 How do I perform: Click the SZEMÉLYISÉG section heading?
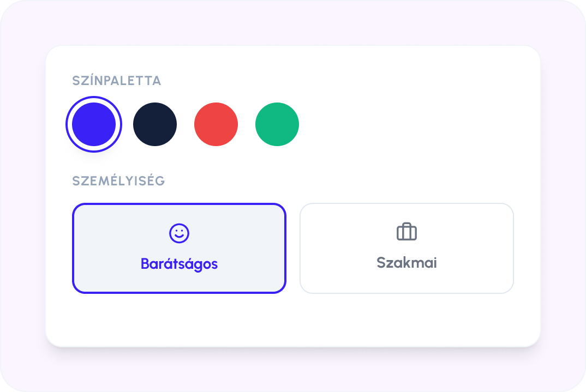(118, 181)
